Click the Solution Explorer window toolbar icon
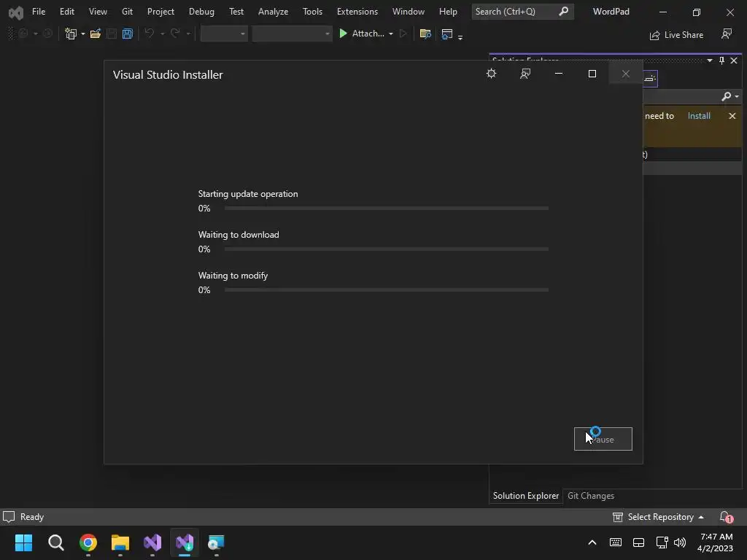 [x=447, y=34]
